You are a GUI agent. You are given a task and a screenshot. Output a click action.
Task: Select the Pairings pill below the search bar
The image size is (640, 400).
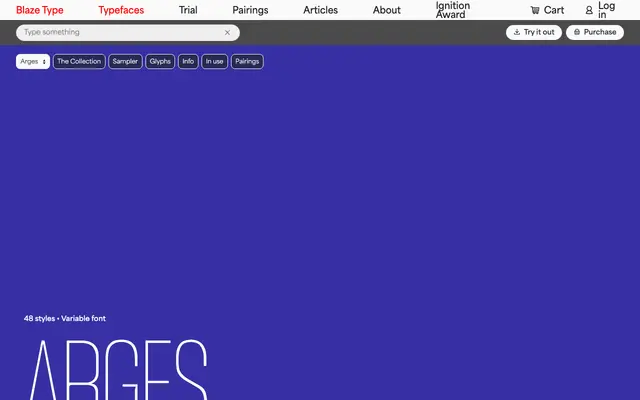(x=247, y=62)
